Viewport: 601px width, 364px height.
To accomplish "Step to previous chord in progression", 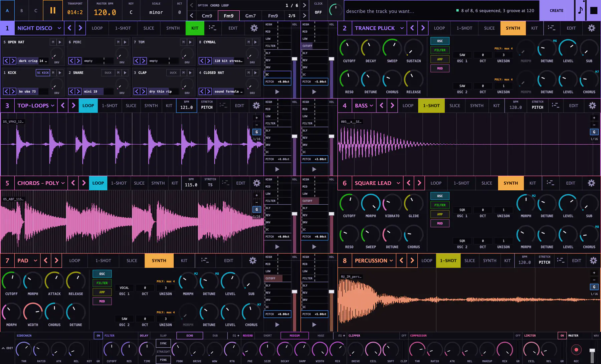I will [x=192, y=16].
